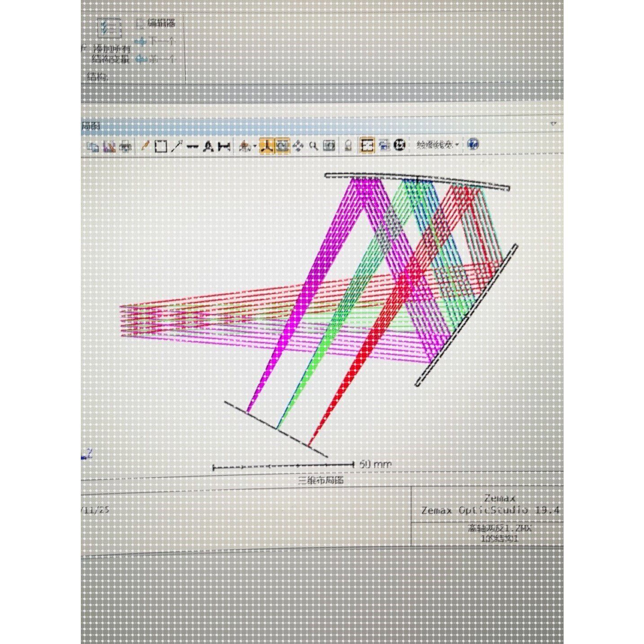The height and width of the screenshot is (644, 644).
Task: Click the blue globe help icon
Action: [472, 145]
